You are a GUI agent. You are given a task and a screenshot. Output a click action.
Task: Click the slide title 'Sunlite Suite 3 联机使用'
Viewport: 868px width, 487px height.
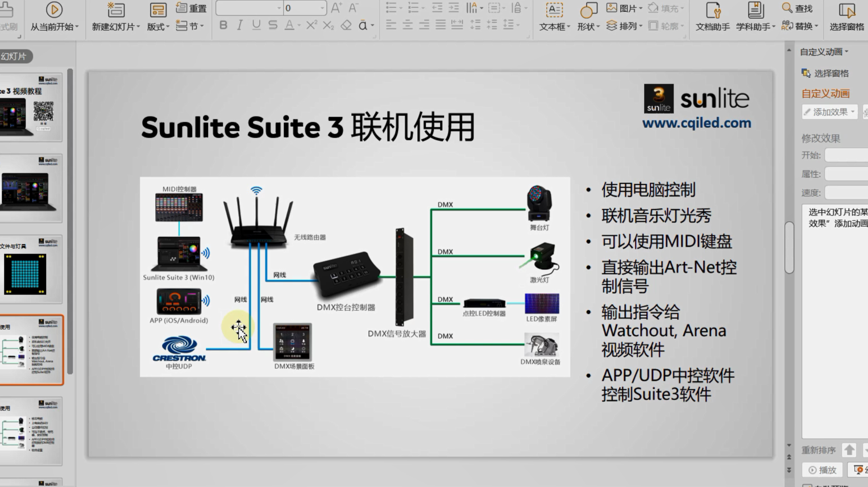[308, 127]
